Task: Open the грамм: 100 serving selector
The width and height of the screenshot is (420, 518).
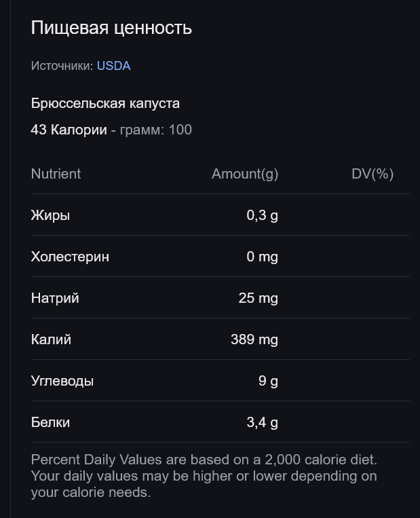Action: pyautogui.click(x=156, y=130)
